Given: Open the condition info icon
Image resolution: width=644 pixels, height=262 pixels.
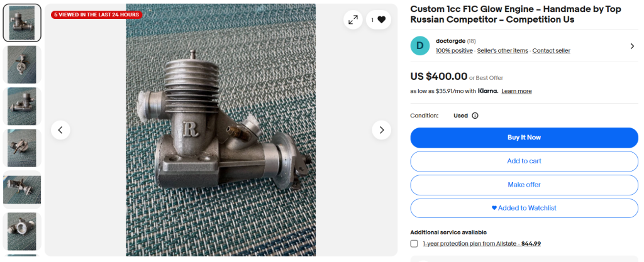Looking at the screenshot, I should [475, 116].
